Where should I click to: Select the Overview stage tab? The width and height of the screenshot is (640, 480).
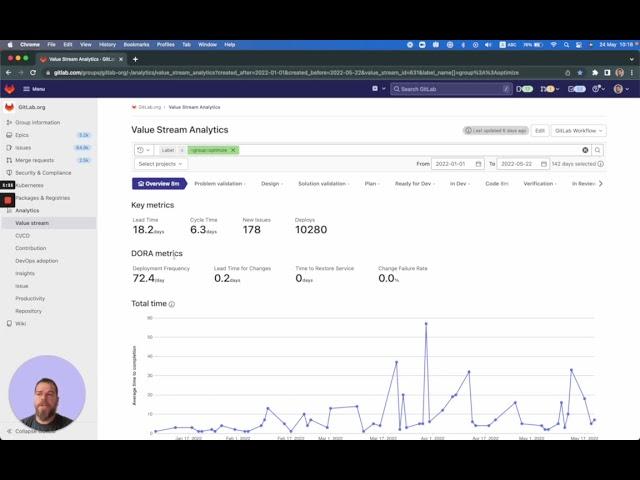[x=159, y=184]
